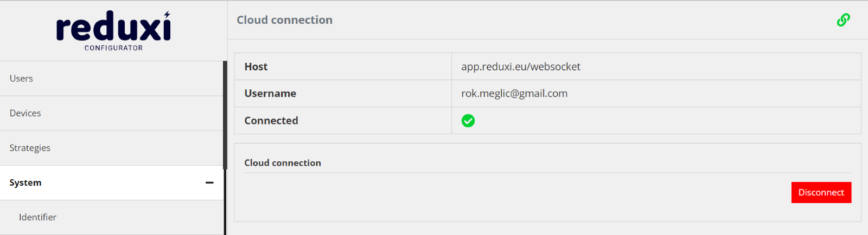The image size is (868, 235).
Task: Open the Devices menu item
Action: click(x=112, y=113)
